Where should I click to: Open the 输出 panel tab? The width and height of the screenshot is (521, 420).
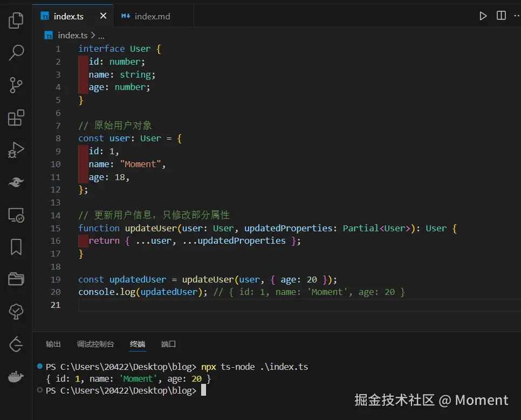[x=53, y=344]
